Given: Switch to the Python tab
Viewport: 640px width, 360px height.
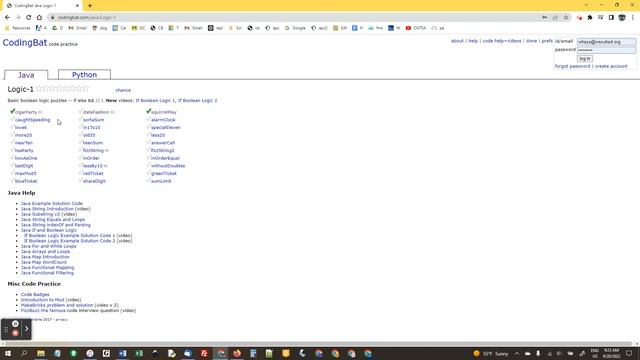Looking at the screenshot, I should click(x=84, y=75).
